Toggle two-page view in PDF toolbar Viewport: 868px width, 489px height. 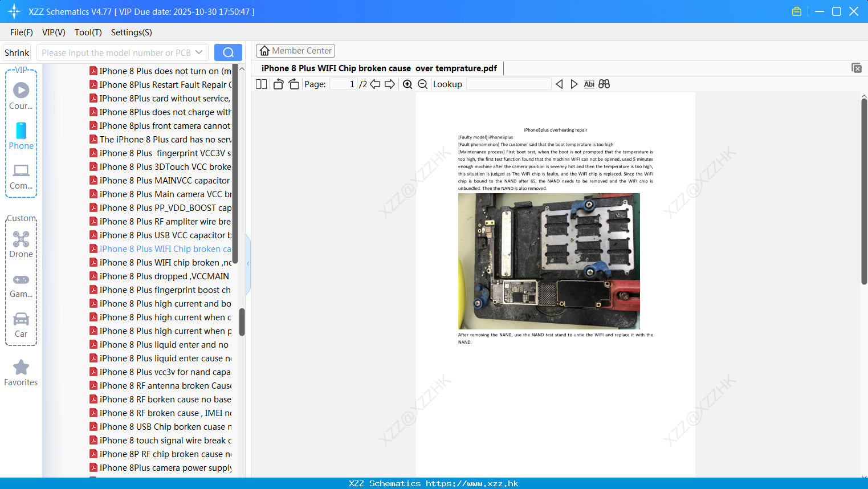coord(261,84)
